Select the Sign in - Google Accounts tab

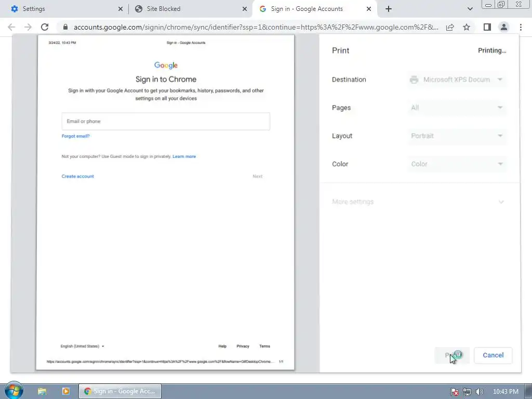coord(315,9)
